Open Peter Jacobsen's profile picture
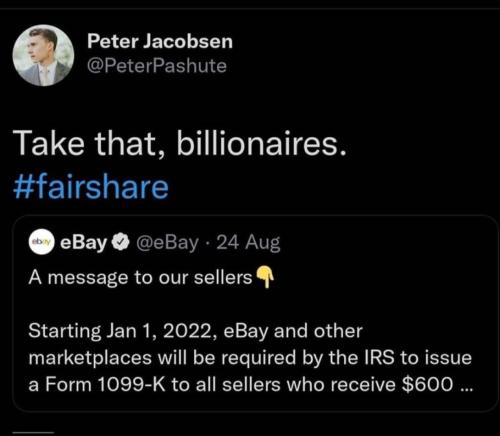 click(x=43, y=55)
